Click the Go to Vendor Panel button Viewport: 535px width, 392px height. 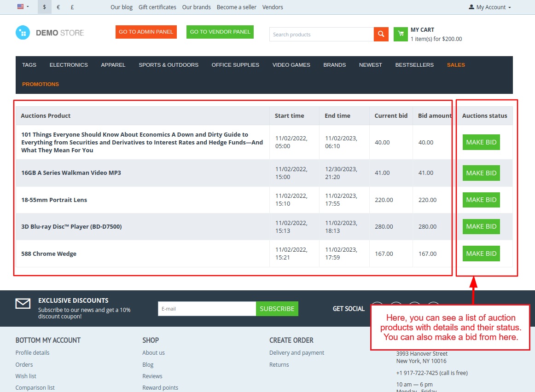220,32
